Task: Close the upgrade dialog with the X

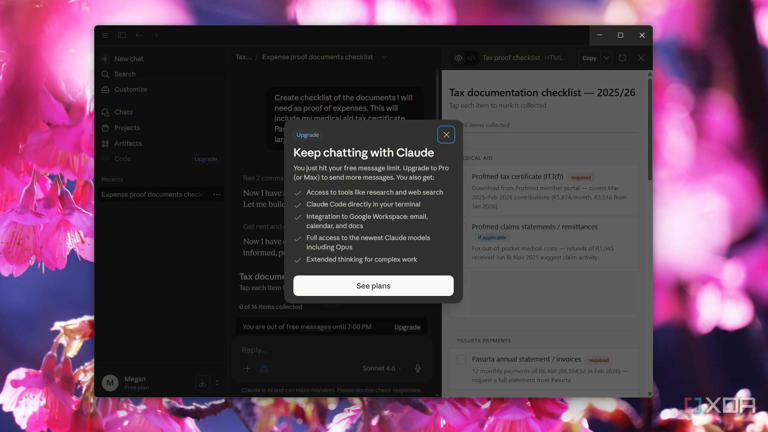Action: [446, 135]
